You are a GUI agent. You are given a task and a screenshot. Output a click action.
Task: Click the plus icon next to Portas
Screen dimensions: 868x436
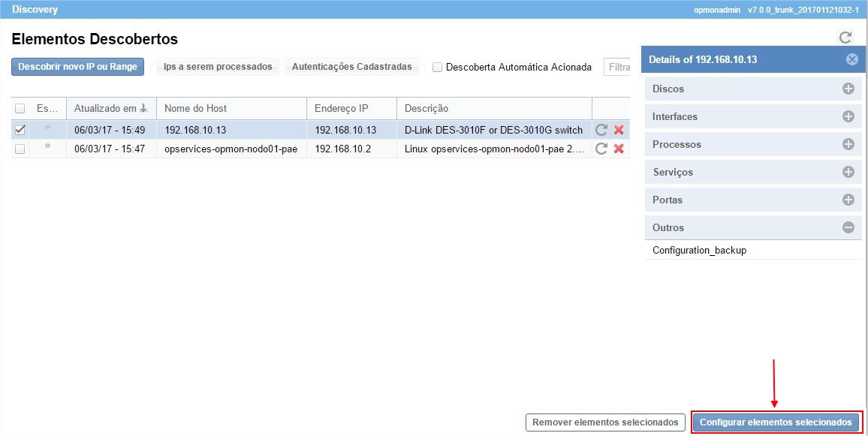[x=848, y=200]
